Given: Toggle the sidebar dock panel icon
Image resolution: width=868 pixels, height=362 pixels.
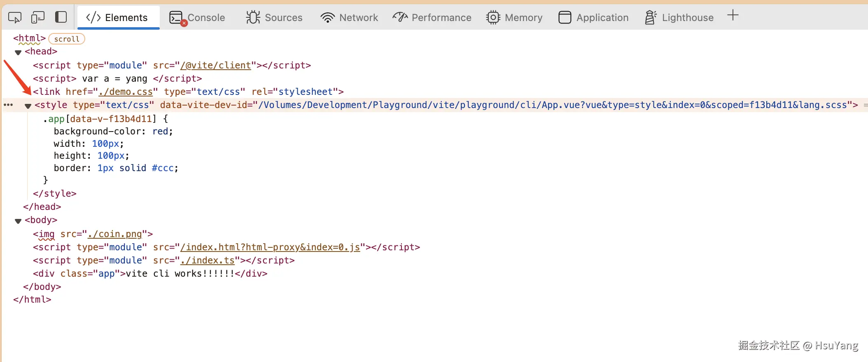Looking at the screenshot, I should [61, 17].
